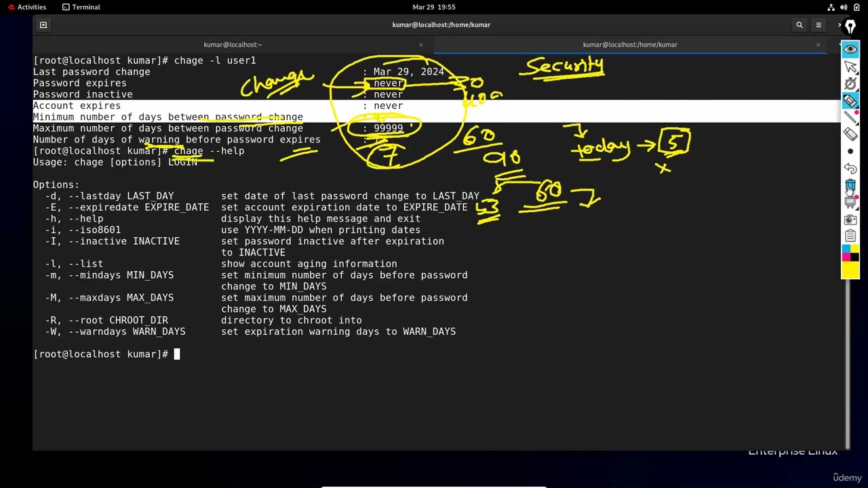This screenshot has width=868, height=488.
Task: Open the clock showing Mar 29 19:55
Action: coord(434,7)
